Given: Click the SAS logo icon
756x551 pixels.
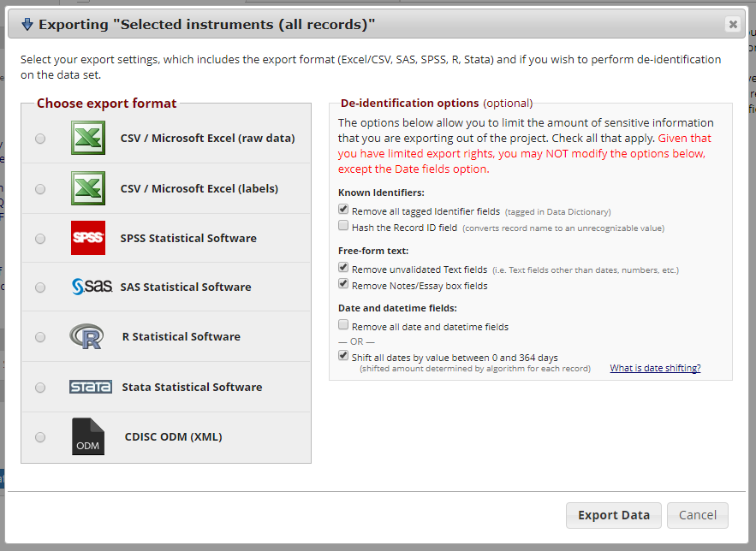Looking at the screenshot, I should [x=92, y=287].
